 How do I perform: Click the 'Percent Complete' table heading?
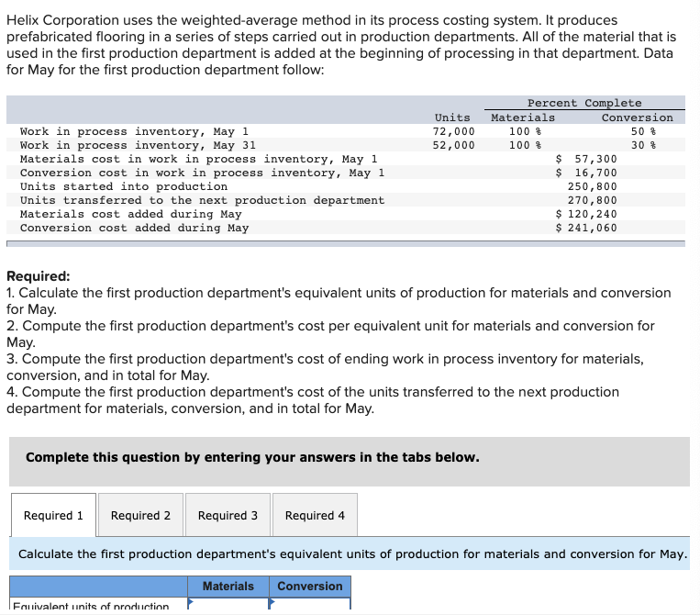tap(584, 103)
